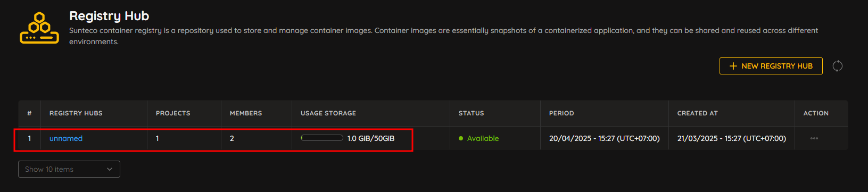Click the green dot beside Available
Viewport: 868px width, 192px height.
(461, 138)
